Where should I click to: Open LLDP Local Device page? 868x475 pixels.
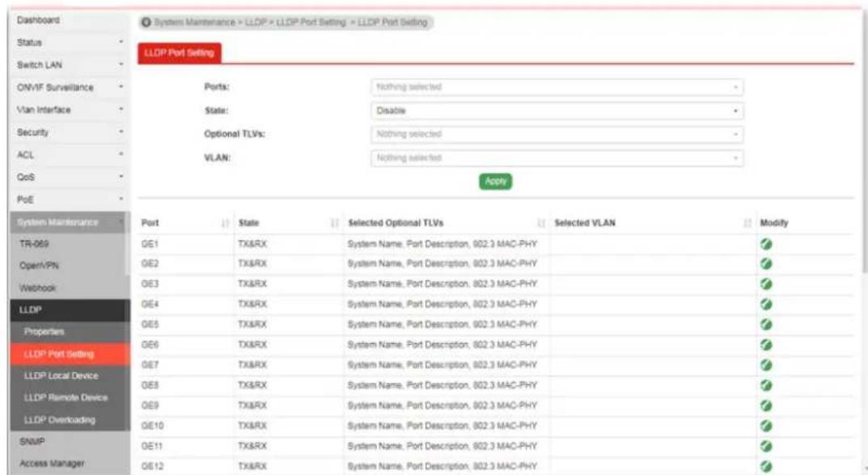coord(70,376)
